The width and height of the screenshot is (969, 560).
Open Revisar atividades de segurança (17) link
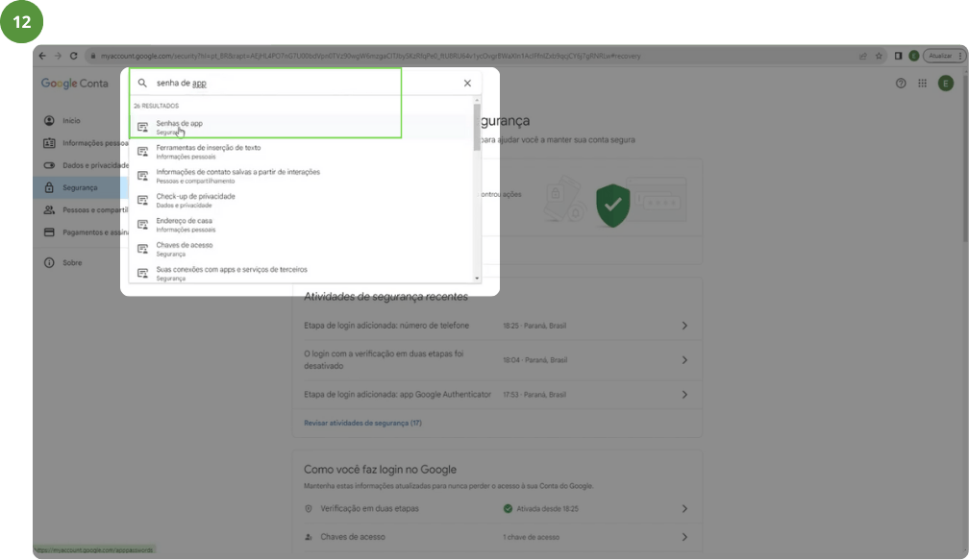pyautogui.click(x=362, y=423)
